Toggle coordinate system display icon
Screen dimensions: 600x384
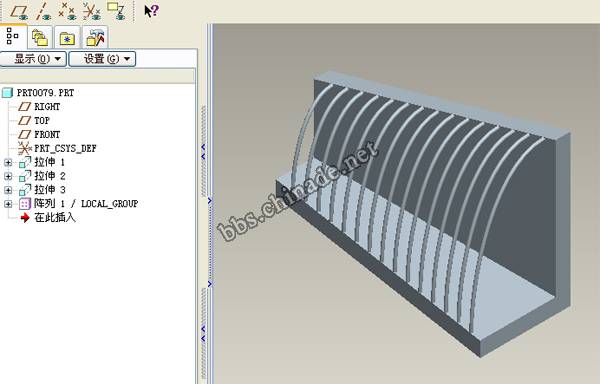click(92, 11)
